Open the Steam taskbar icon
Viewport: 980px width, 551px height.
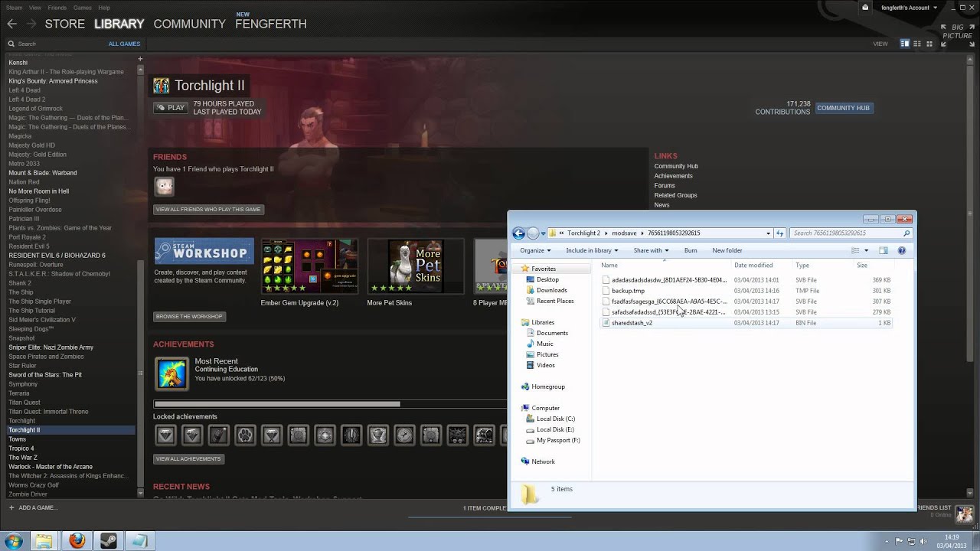(x=108, y=541)
